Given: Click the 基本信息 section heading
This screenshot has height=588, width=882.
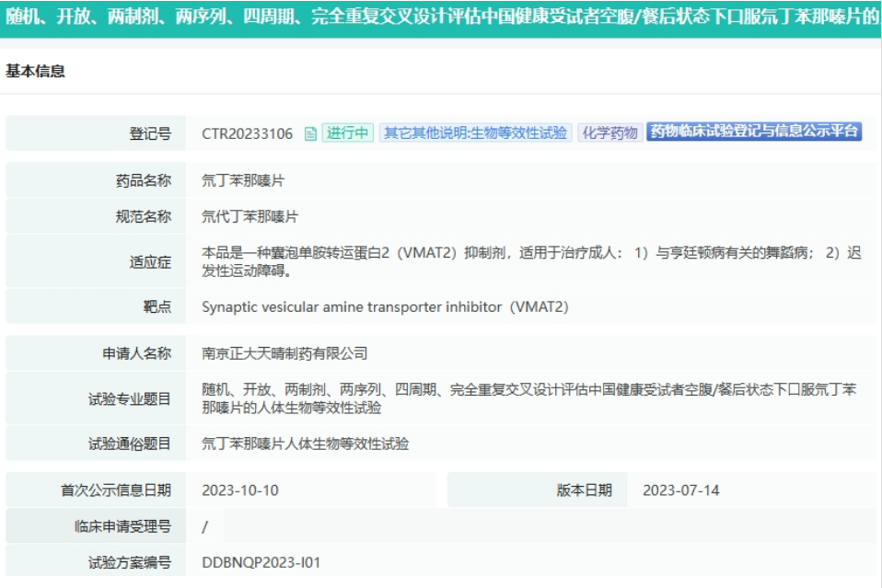Looking at the screenshot, I should click(x=35, y=71).
